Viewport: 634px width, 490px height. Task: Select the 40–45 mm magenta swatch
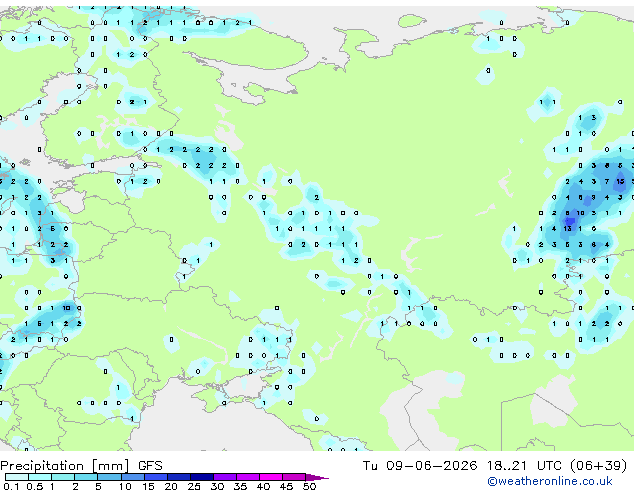[x=271, y=477]
